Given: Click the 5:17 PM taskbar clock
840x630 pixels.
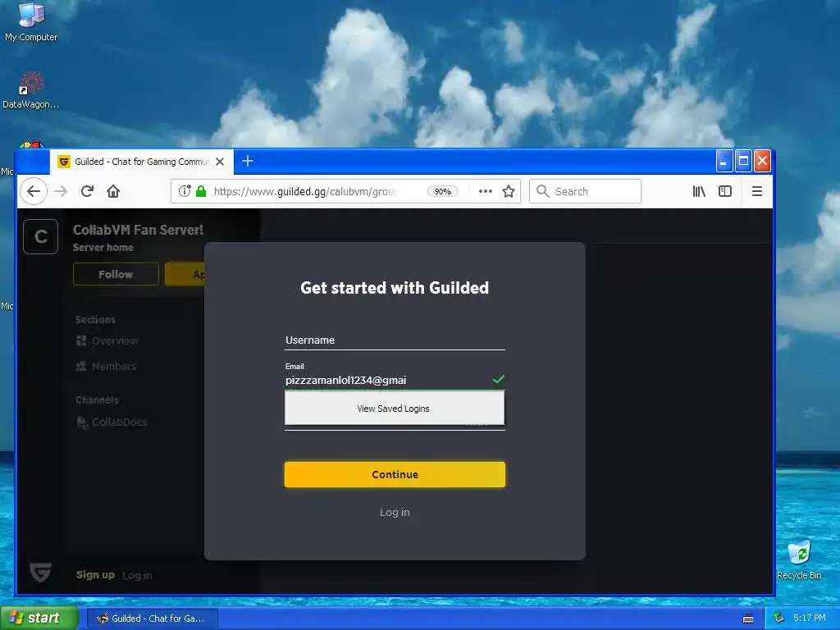Looking at the screenshot, I should coord(810,619).
